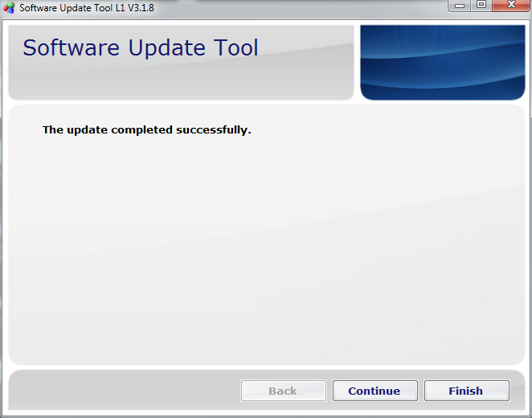Click the L1 label in the title bar
This screenshot has width=532, height=418.
[x=118, y=8]
